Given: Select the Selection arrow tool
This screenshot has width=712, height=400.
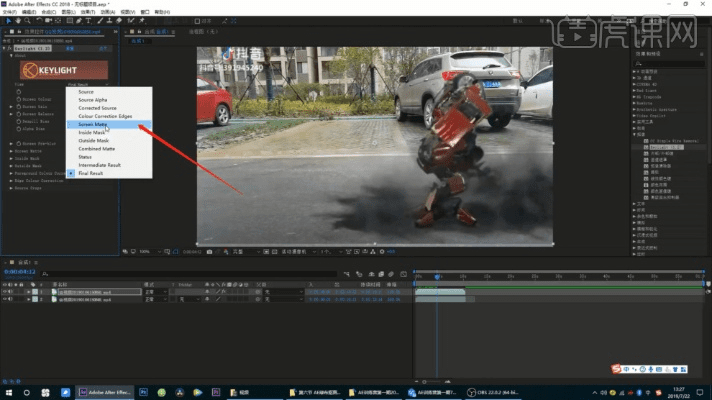Looking at the screenshot, I should pyautogui.click(x=8, y=22).
